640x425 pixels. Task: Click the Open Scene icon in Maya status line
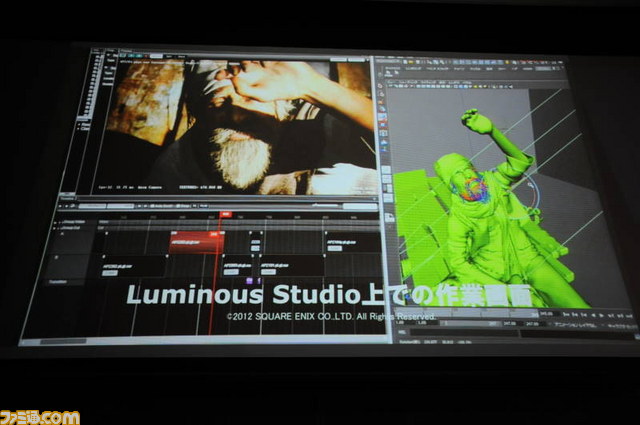tap(412, 62)
